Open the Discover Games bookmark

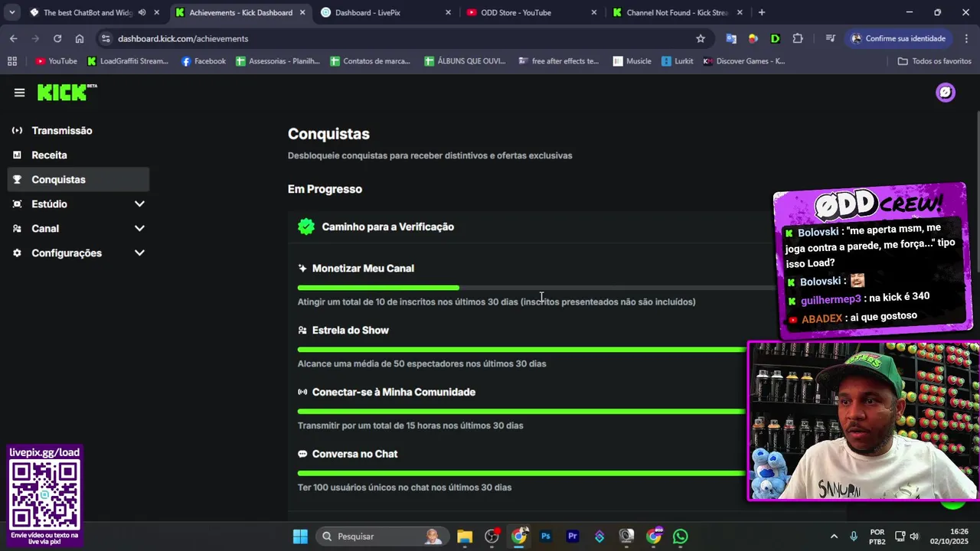pos(744,61)
